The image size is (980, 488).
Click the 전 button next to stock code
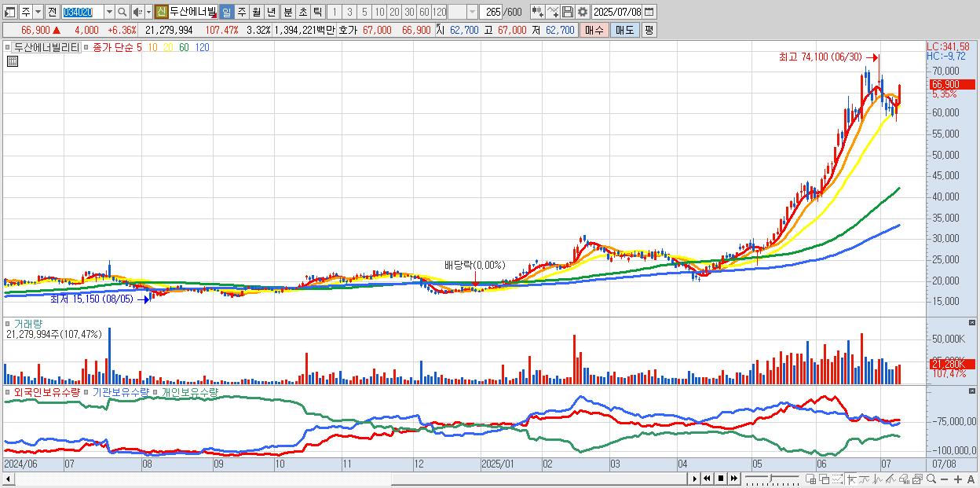click(x=52, y=12)
